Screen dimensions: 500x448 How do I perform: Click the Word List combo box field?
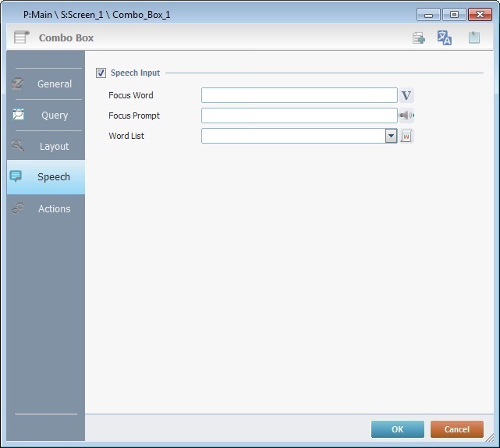point(293,136)
